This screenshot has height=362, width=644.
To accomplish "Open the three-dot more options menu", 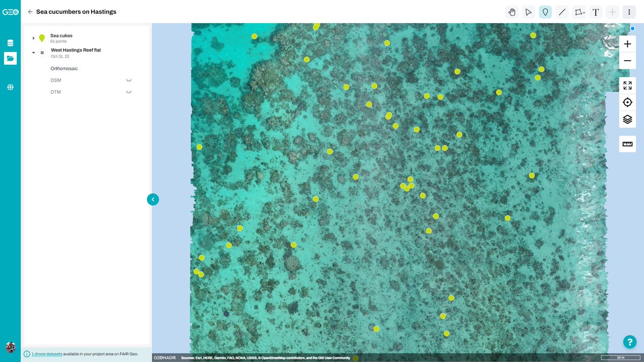I will pos(629,12).
